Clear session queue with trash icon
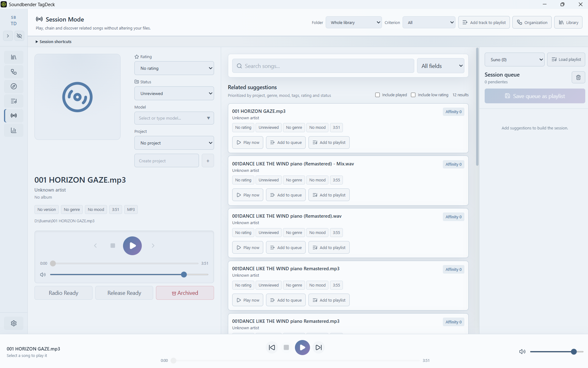588x368 pixels. [x=578, y=77]
